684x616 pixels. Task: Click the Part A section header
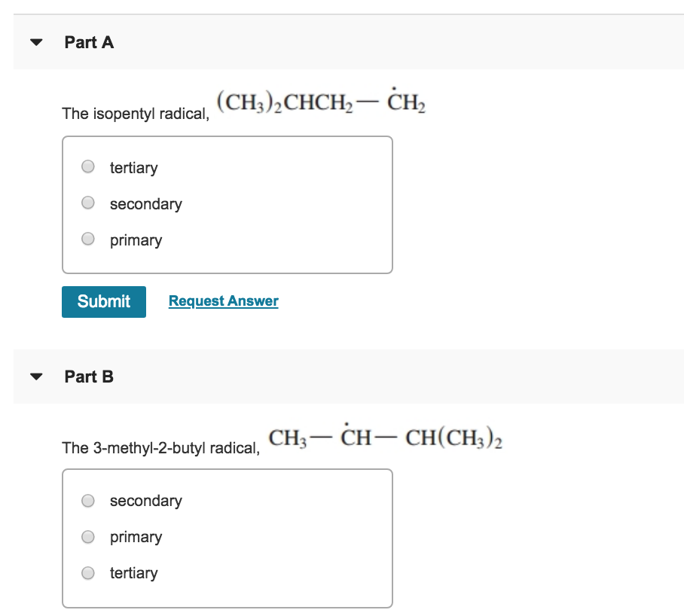pyautogui.click(x=87, y=43)
